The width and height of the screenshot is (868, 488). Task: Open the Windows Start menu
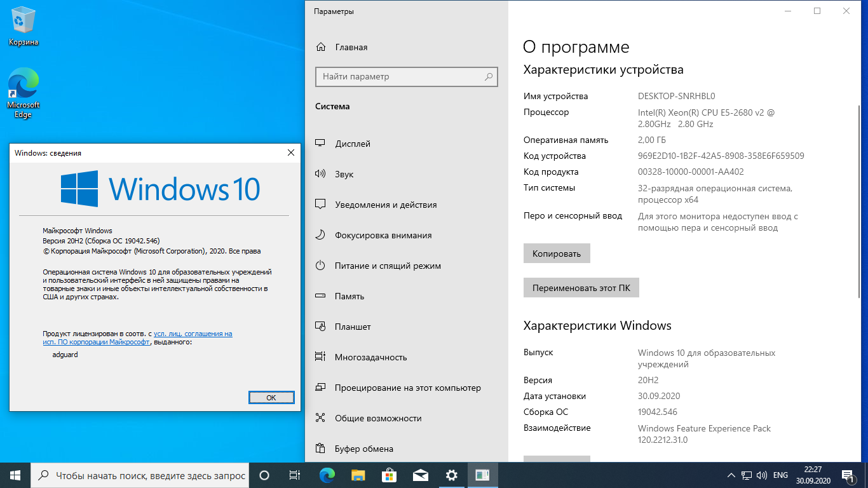15,475
